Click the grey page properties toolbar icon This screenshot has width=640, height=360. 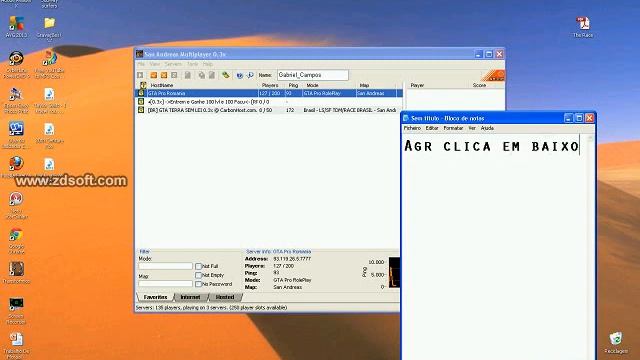pos(188,75)
